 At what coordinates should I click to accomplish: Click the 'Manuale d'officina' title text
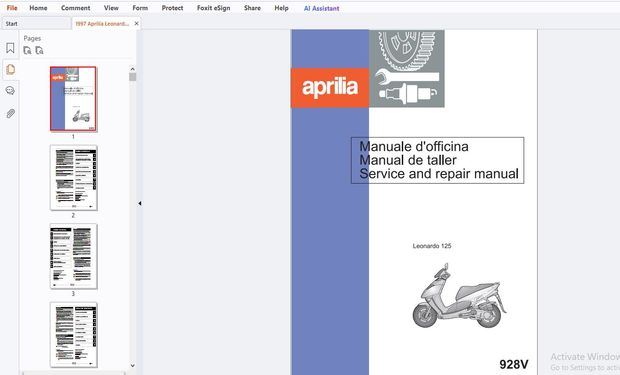(414, 146)
